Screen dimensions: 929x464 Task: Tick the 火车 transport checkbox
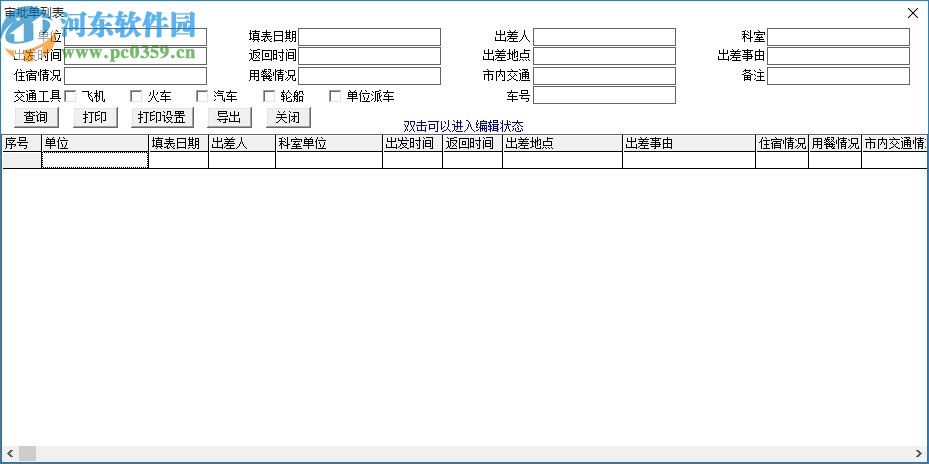tap(136, 96)
